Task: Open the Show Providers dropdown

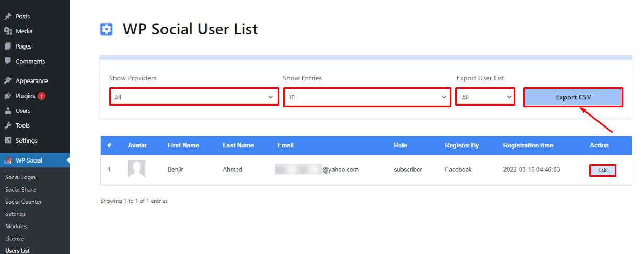Action: coord(194,97)
